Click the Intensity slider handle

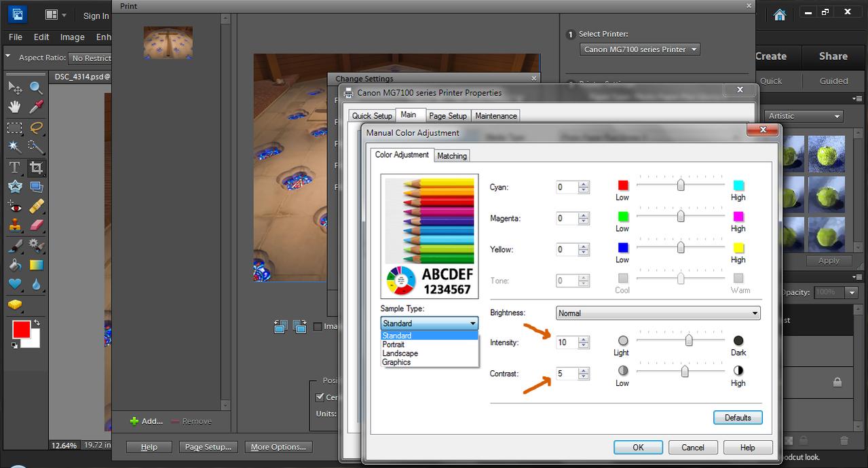pos(689,340)
